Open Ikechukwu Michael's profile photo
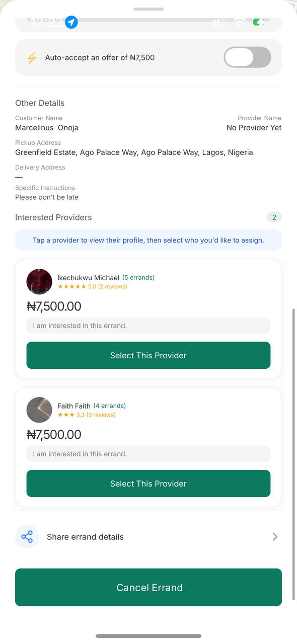Image resolution: width=297 pixels, height=644 pixels. coord(39,282)
